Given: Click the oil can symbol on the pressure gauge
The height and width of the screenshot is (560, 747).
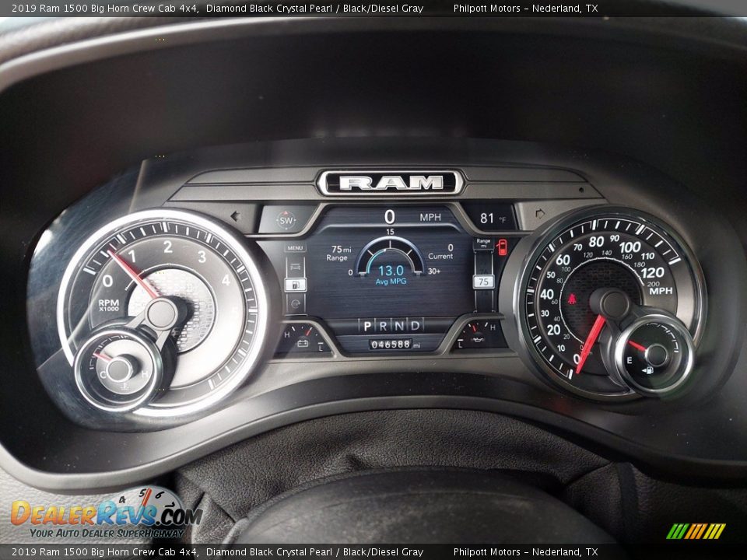Looking at the screenshot, I should pos(478,339).
